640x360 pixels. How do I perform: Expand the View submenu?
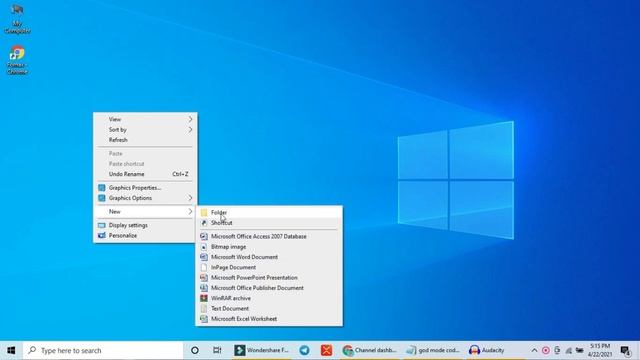(145, 119)
